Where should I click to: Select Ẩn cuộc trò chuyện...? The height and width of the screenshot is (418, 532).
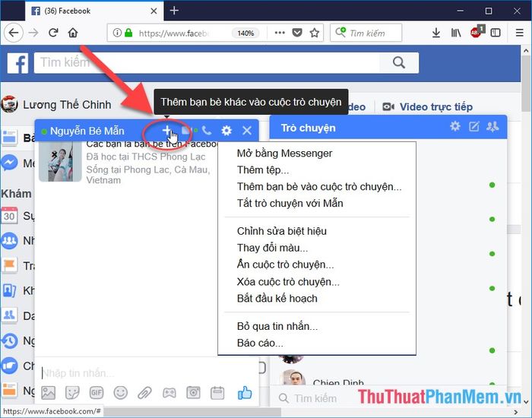[x=285, y=264]
